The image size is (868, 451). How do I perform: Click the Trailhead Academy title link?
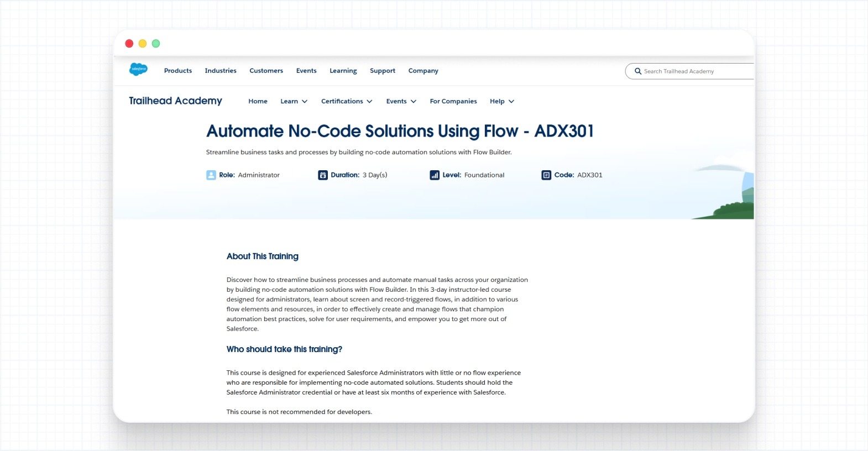(x=175, y=101)
